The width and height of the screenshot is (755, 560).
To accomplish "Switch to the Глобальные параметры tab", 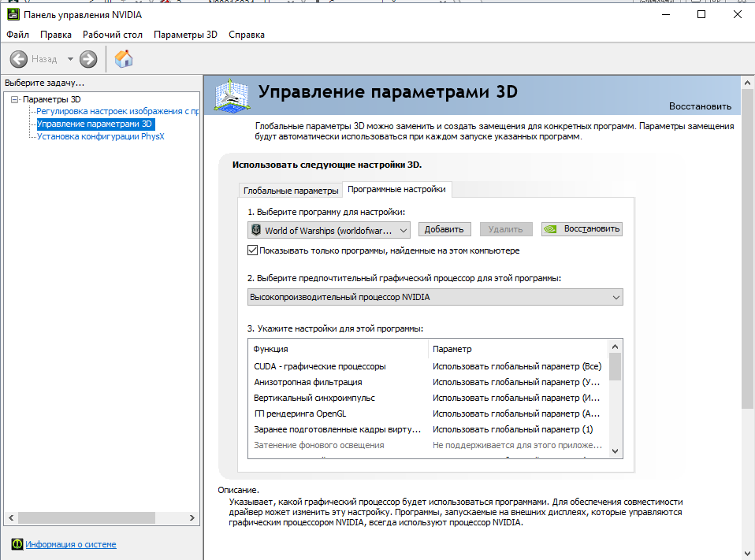I will [291, 191].
